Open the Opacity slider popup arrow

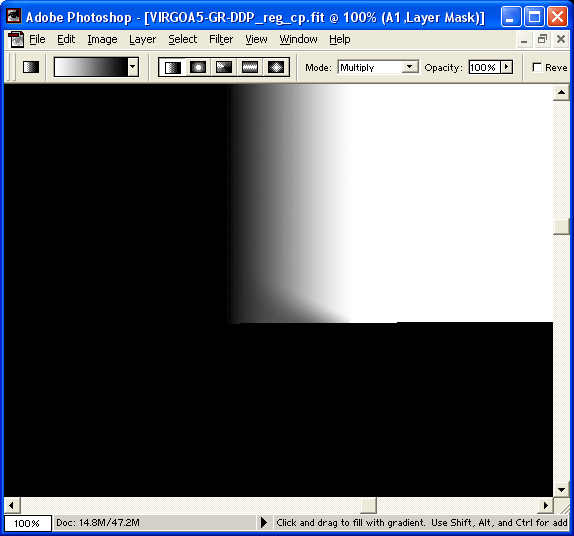click(x=507, y=67)
